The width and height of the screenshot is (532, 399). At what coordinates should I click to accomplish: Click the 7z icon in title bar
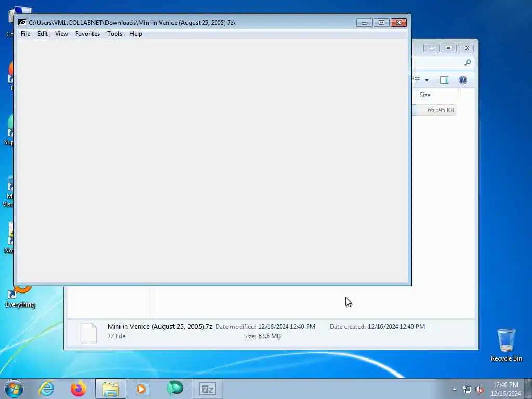click(x=22, y=22)
